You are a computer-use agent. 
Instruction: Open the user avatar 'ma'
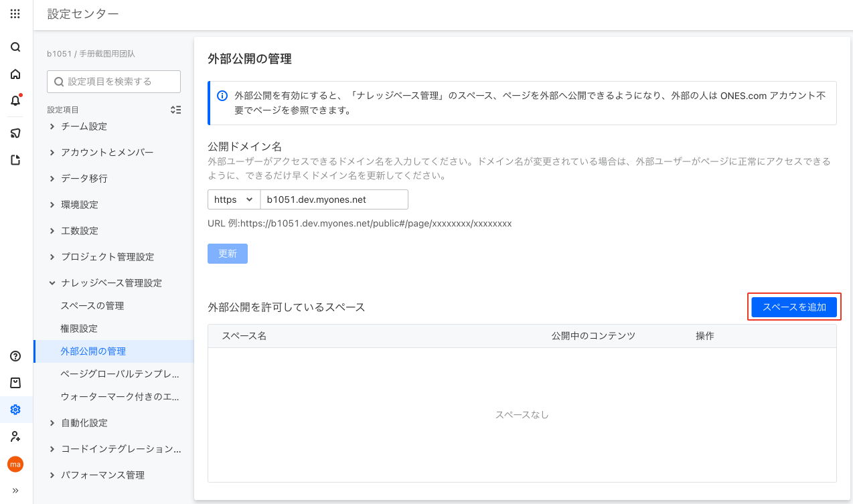(15, 464)
